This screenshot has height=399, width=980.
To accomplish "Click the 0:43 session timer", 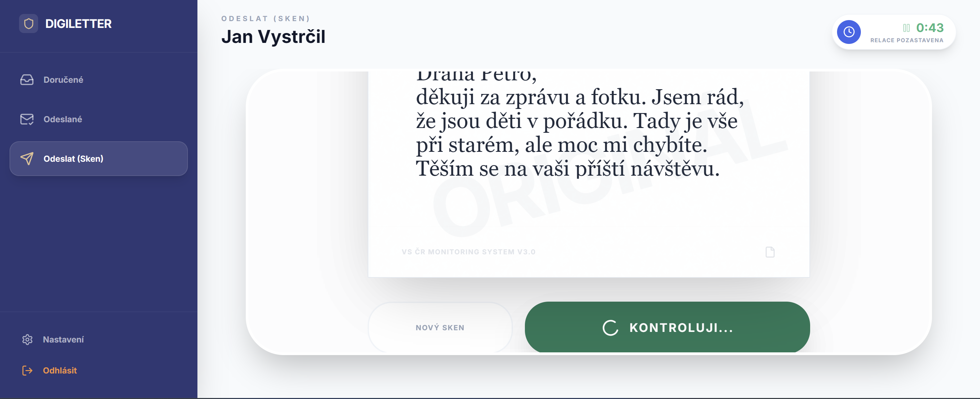I will [929, 28].
